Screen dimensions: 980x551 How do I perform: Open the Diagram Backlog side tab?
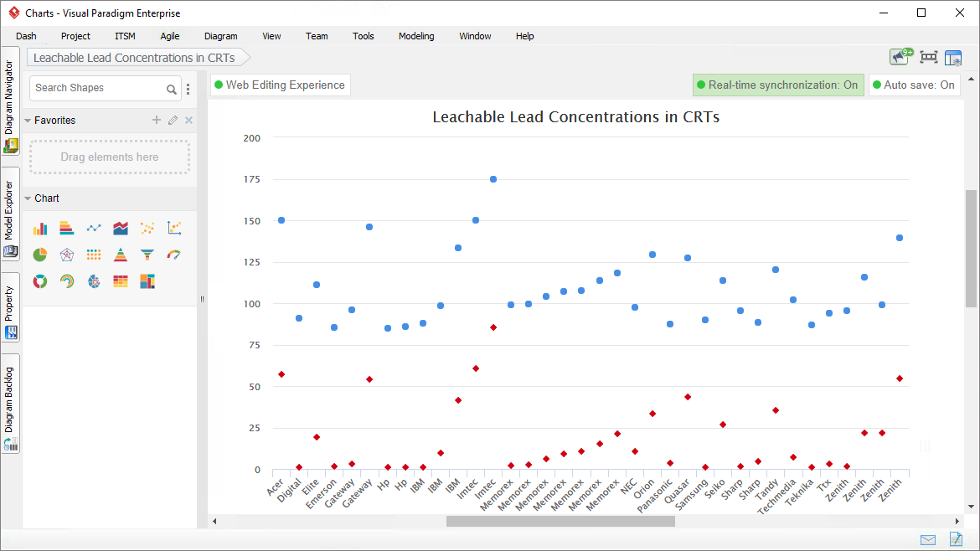10,404
